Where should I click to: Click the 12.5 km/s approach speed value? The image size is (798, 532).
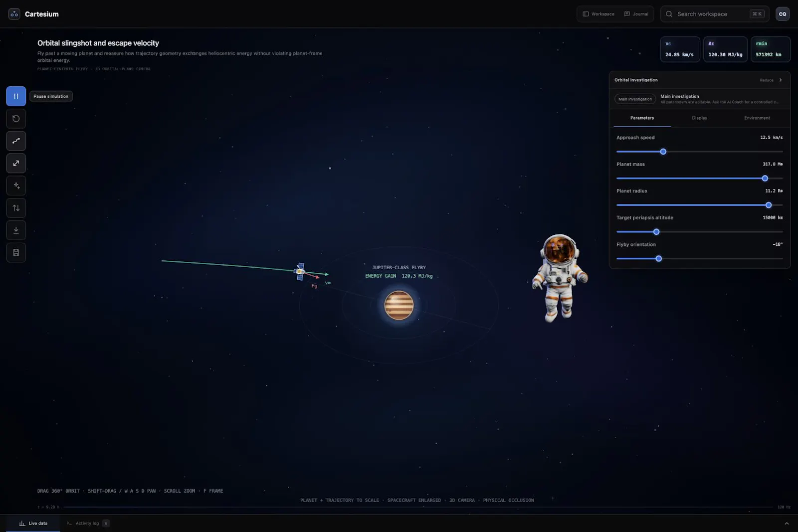click(771, 138)
